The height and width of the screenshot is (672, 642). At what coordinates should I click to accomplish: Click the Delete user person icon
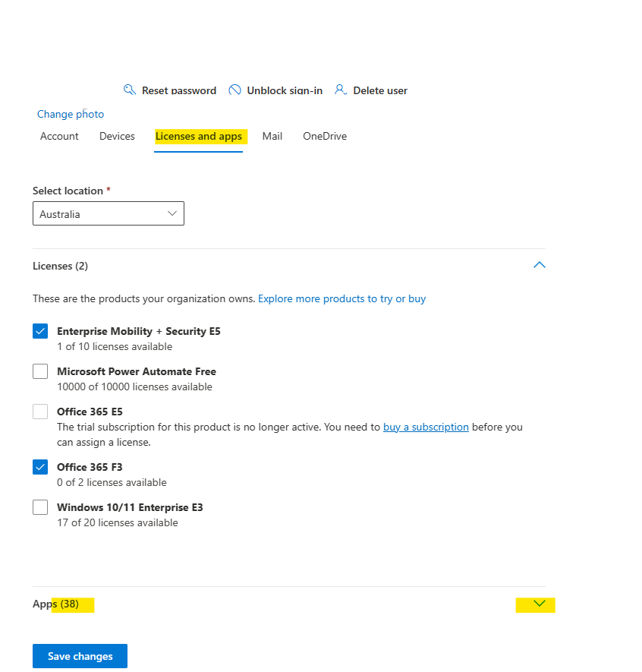[341, 90]
